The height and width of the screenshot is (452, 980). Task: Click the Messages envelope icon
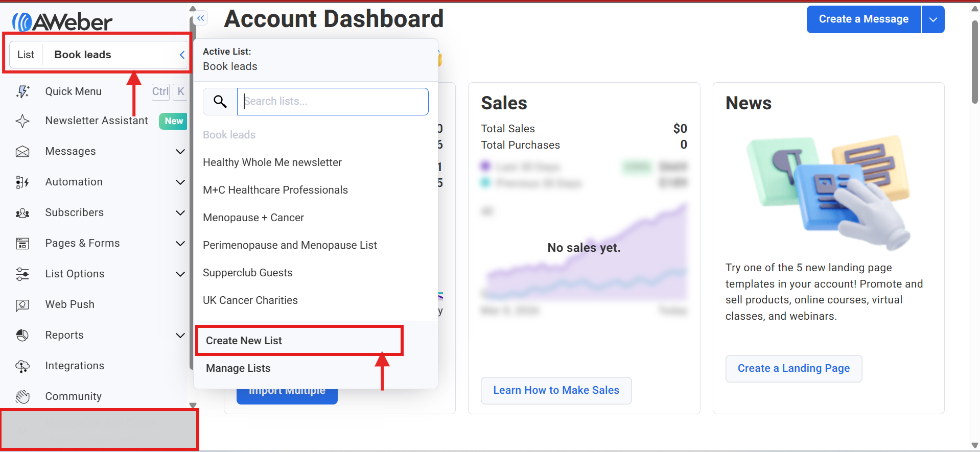[22, 152]
